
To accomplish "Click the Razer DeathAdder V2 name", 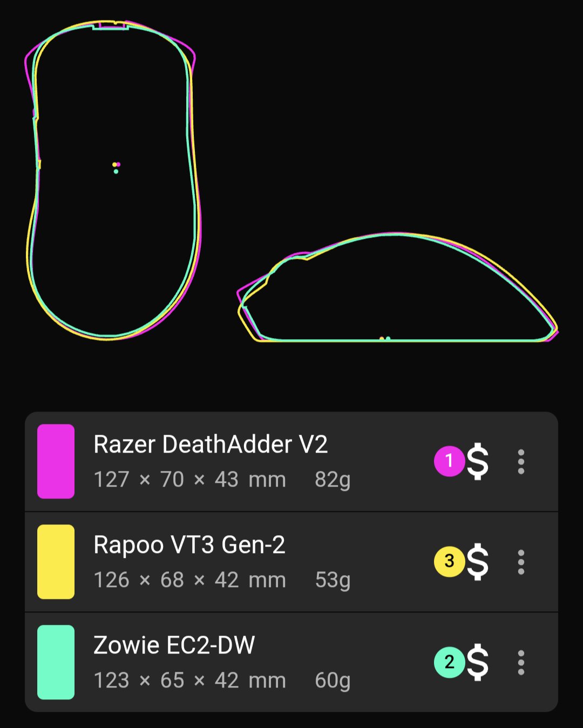I will click(x=211, y=444).
